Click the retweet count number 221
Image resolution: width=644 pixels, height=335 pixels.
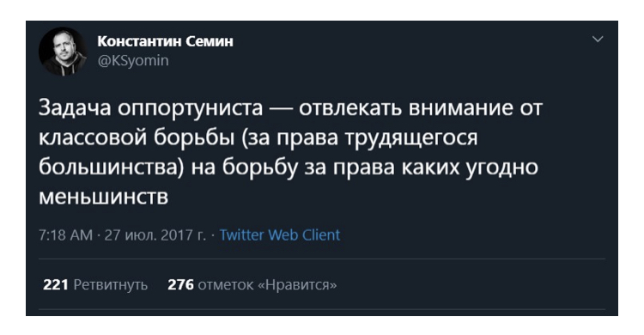[x=56, y=284]
